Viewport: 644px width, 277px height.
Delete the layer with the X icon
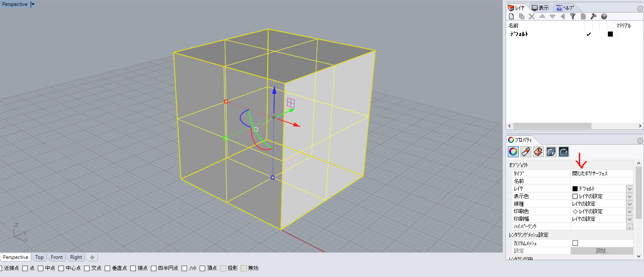tap(532, 16)
